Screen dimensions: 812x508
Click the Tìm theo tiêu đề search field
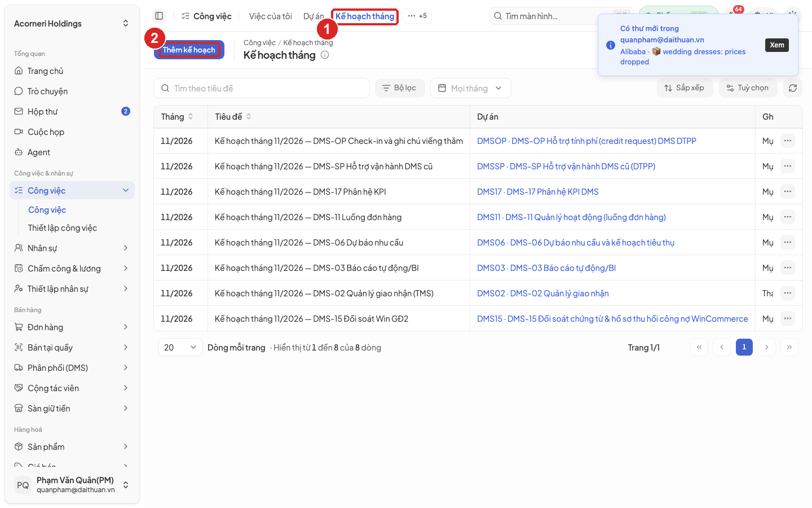click(x=262, y=88)
